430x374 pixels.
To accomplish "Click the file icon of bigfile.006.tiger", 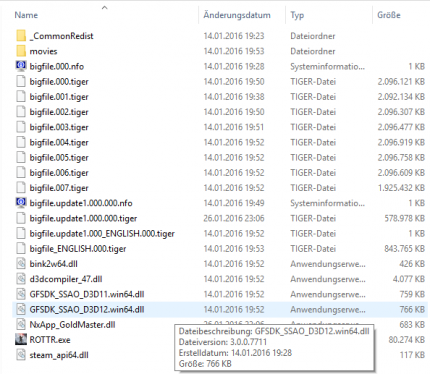I will point(21,173).
